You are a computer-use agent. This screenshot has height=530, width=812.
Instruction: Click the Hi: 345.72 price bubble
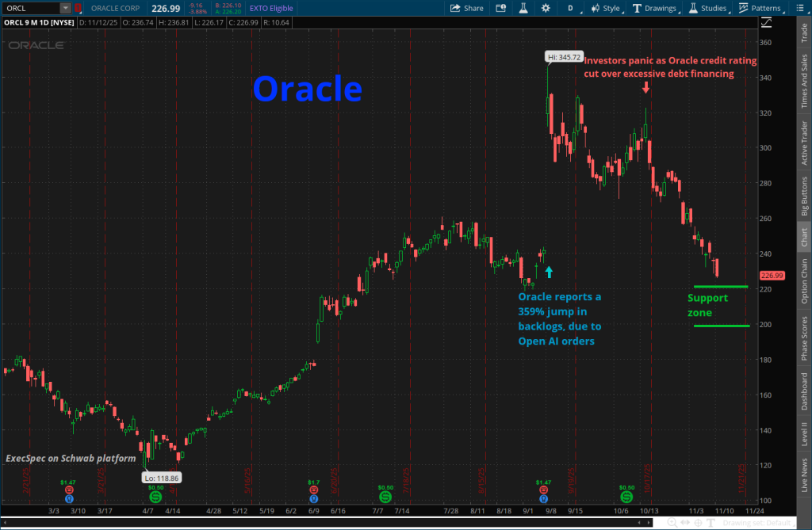pos(564,57)
